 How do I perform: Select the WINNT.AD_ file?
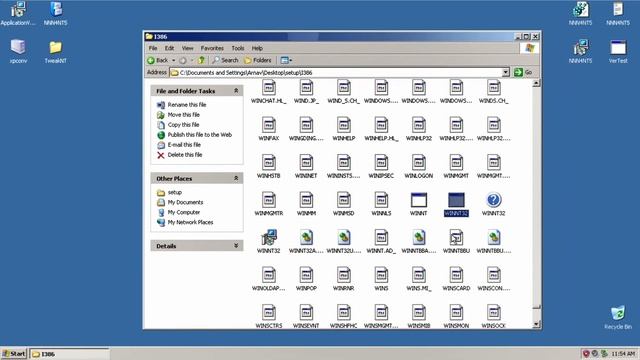pyautogui.click(x=381, y=238)
